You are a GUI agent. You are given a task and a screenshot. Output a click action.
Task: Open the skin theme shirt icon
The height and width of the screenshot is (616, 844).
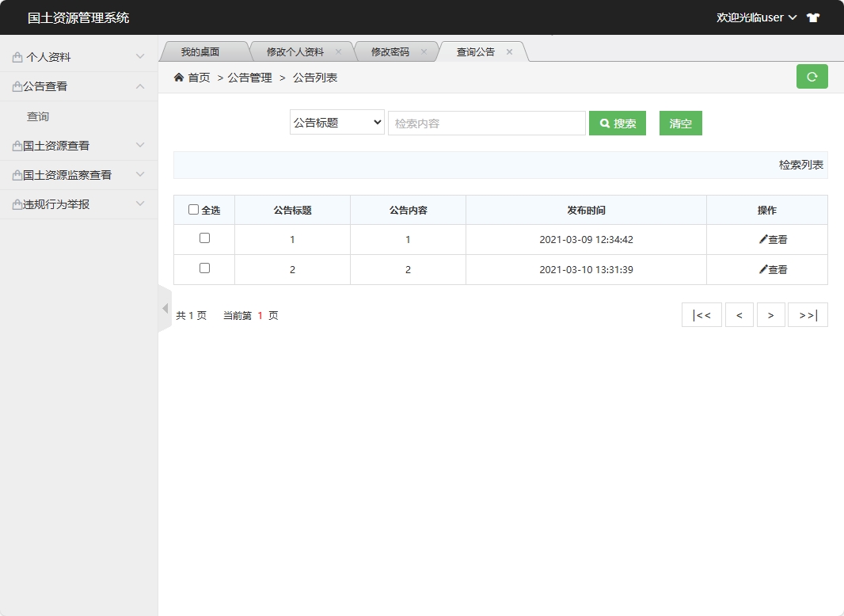pos(813,17)
